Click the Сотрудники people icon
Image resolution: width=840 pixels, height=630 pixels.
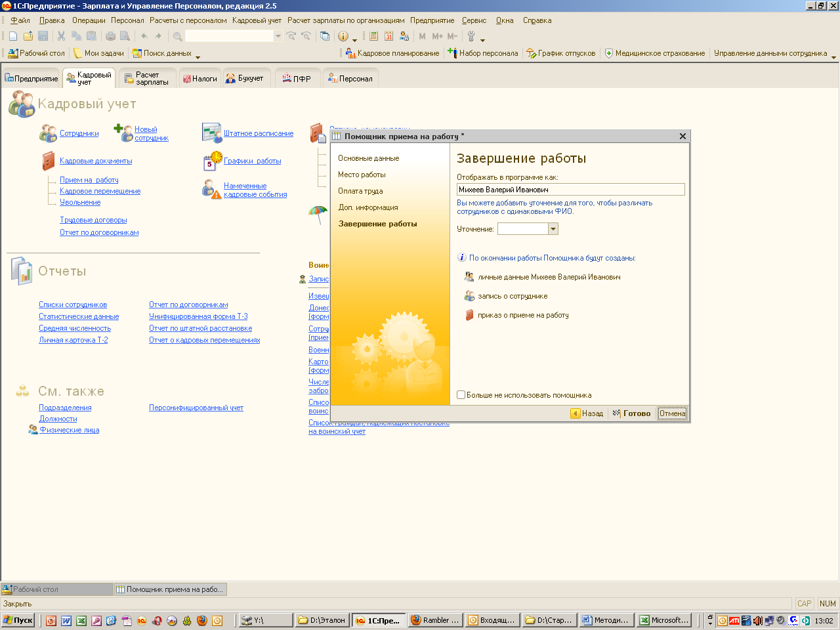point(48,133)
